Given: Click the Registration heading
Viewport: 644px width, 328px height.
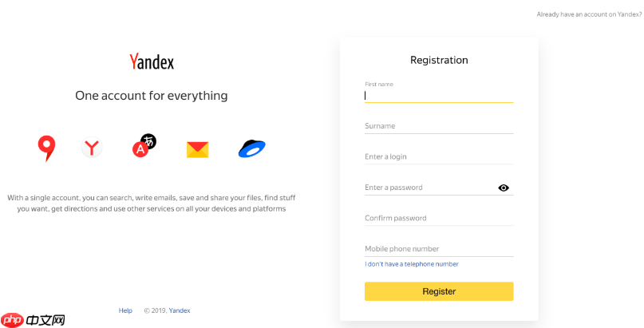Looking at the screenshot, I should point(439,60).
